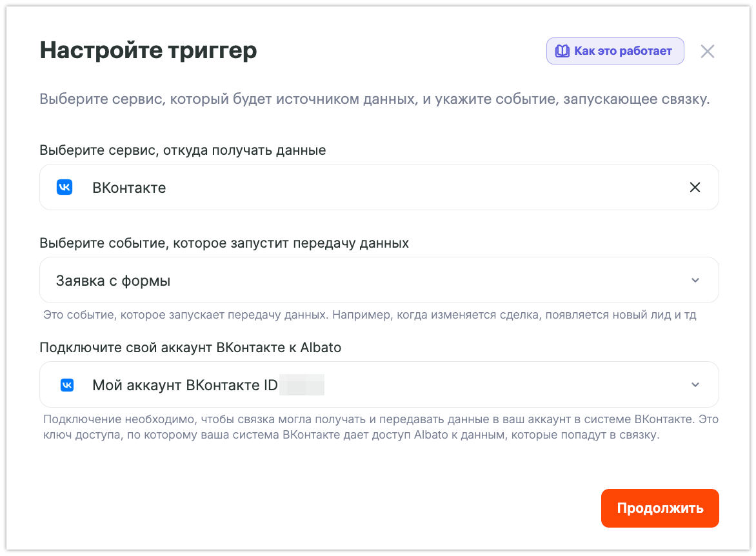This screenshot has height=556, width=756.
Task: Click the VK logo in the account field
Action: (x=66, y=385)
